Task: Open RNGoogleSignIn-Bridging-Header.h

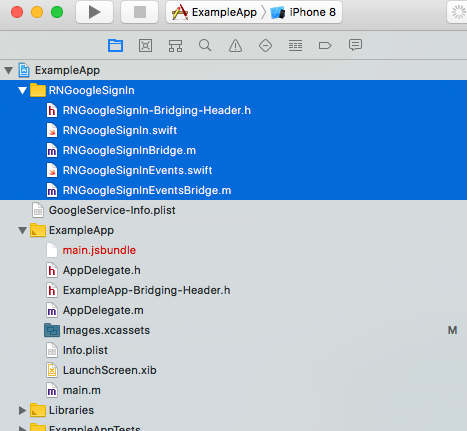Action: pyautogui.click(x=233, y=110)
